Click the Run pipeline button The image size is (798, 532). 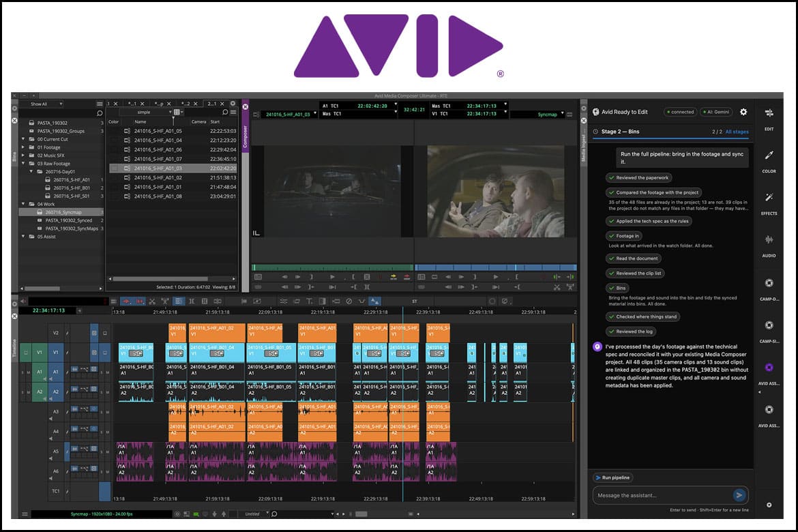612,477
